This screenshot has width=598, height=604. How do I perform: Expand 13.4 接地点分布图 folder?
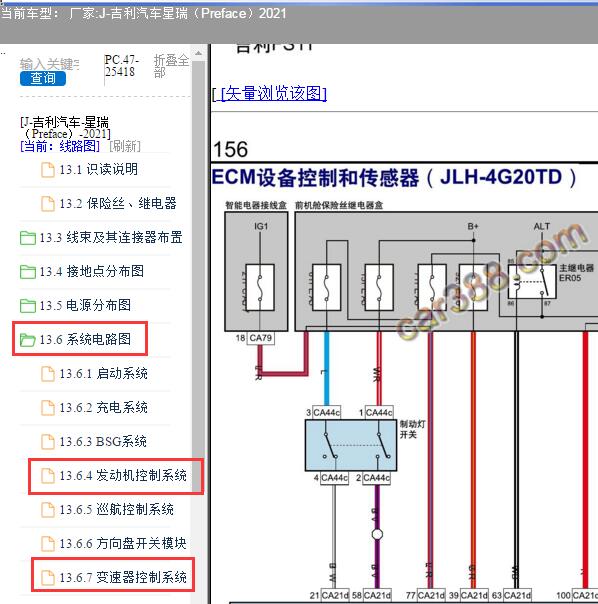pyautogui.click(x=92, y=272)
